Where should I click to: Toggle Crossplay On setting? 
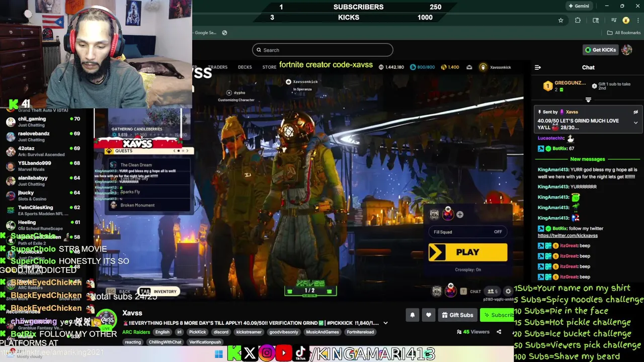(468, 269)
